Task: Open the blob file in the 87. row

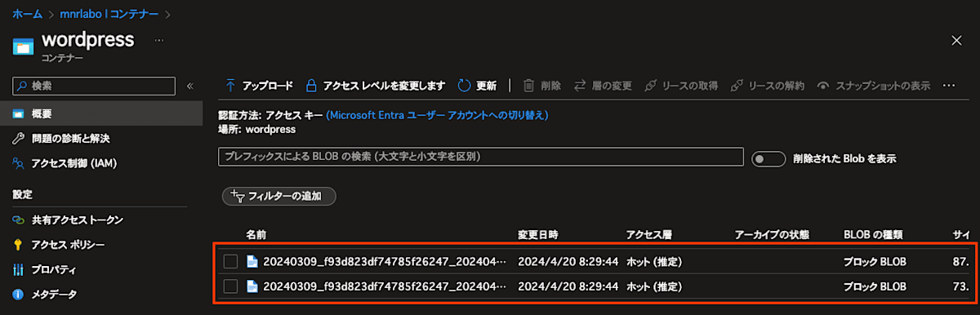Action: point(385,262)
